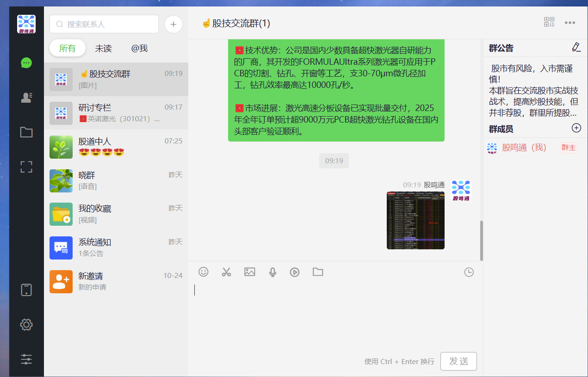The height and width of the screenshot is (377, 588).
Task: Open the more options menu
Action: [x=569, y=22]
